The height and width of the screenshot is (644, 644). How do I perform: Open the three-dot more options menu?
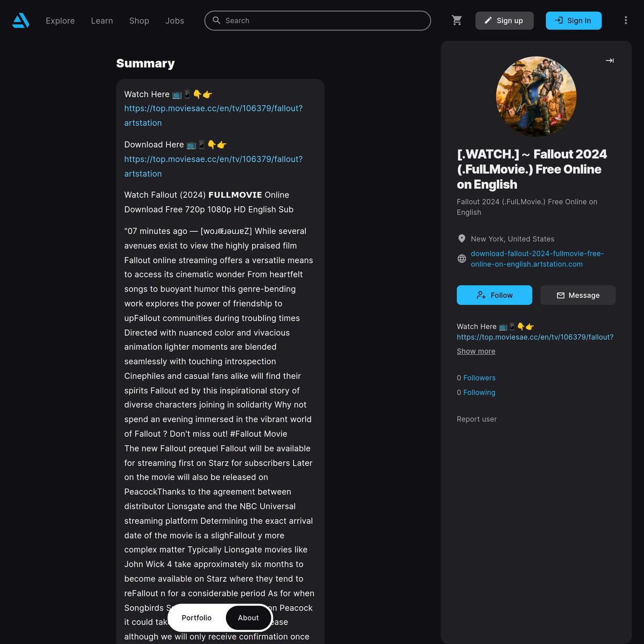click(626, 20)
